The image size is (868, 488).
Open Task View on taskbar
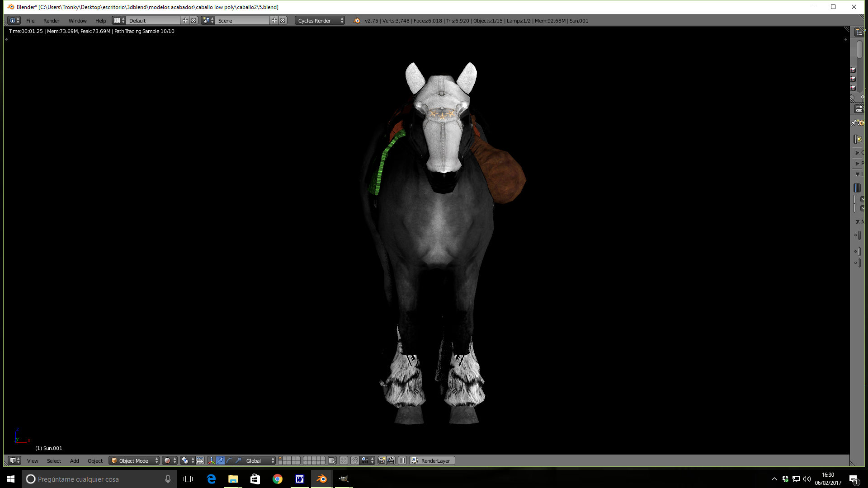click(188, 479)
